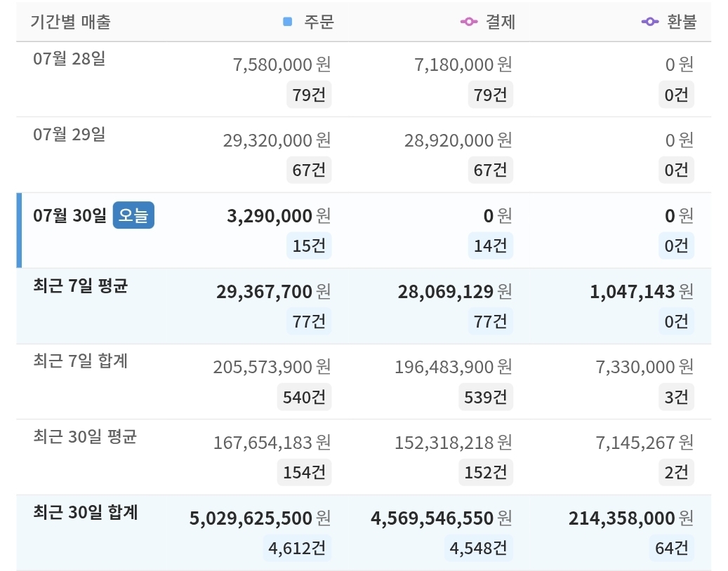Click the 기간별 매출 column header

[71, 22]
